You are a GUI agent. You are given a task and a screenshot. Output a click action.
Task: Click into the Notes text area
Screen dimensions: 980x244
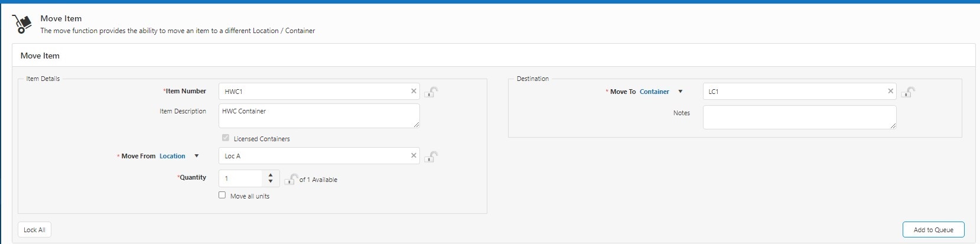coord(799,117)
